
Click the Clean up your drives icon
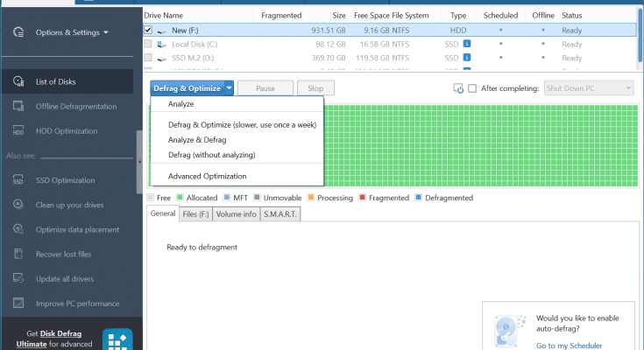(18, 204)
